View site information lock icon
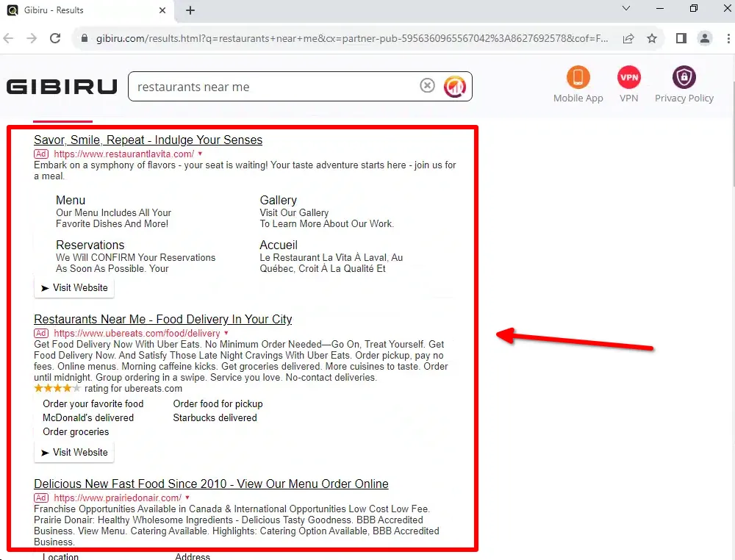The image size is (735, 560). [85, 38]
